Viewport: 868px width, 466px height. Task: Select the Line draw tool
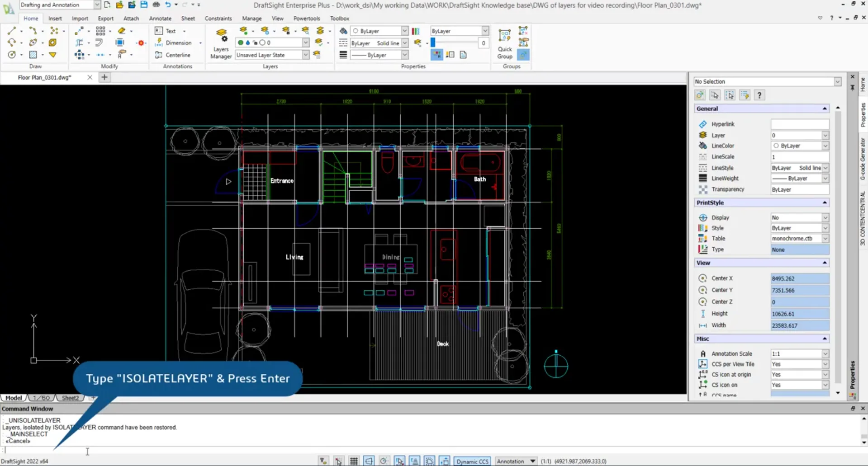(x=12, y=31)
